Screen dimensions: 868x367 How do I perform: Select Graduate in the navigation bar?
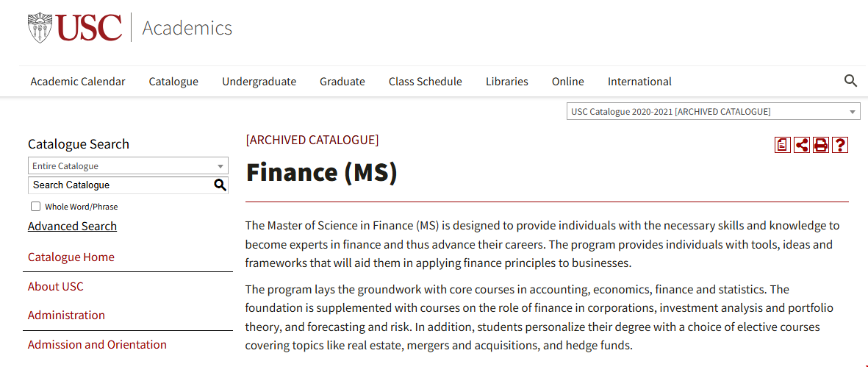[342, 82]
